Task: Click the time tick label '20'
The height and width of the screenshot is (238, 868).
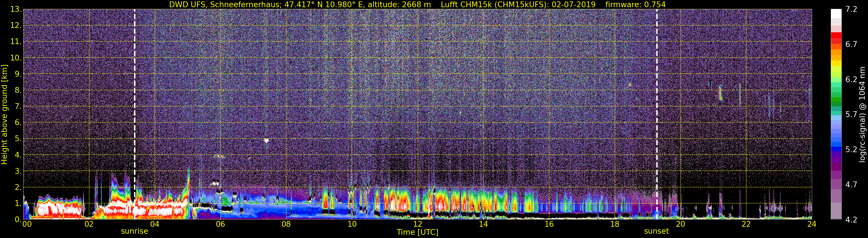Action: [680, 224]
